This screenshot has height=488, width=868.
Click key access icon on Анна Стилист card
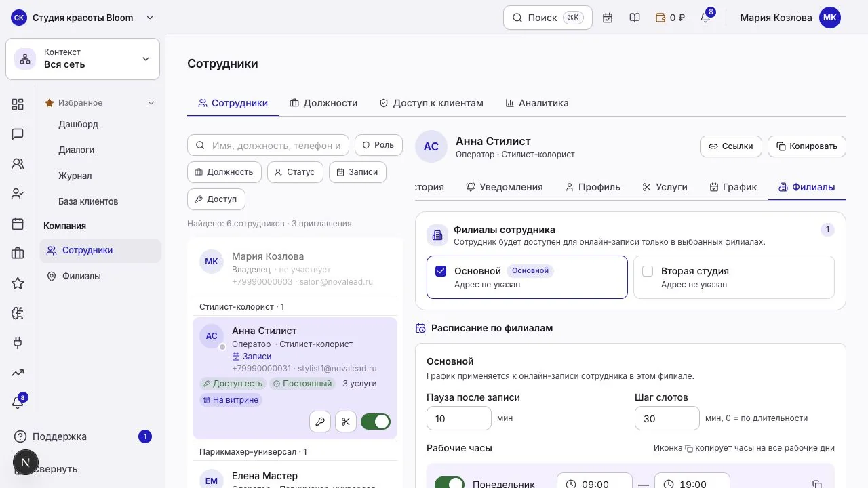pos(320,422)
